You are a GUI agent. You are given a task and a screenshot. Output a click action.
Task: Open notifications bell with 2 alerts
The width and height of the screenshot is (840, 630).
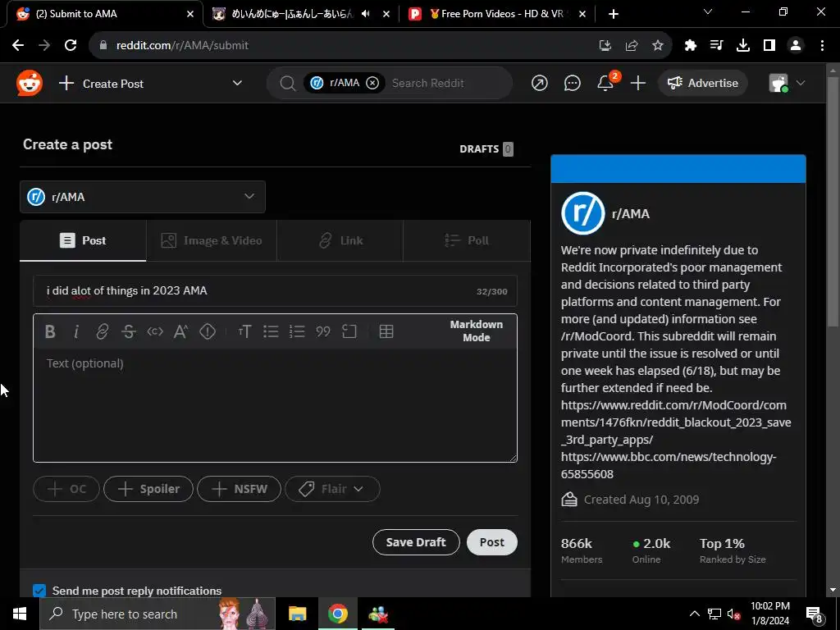tap(606, 83)
